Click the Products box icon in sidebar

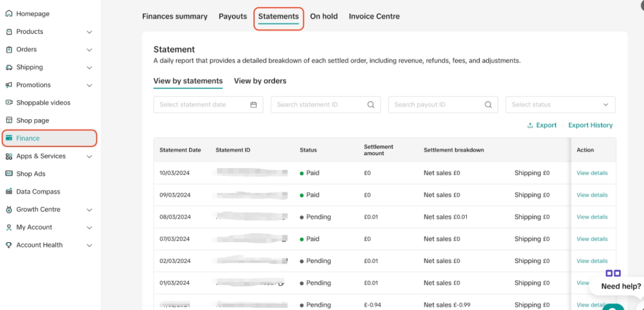click(9, 32)
